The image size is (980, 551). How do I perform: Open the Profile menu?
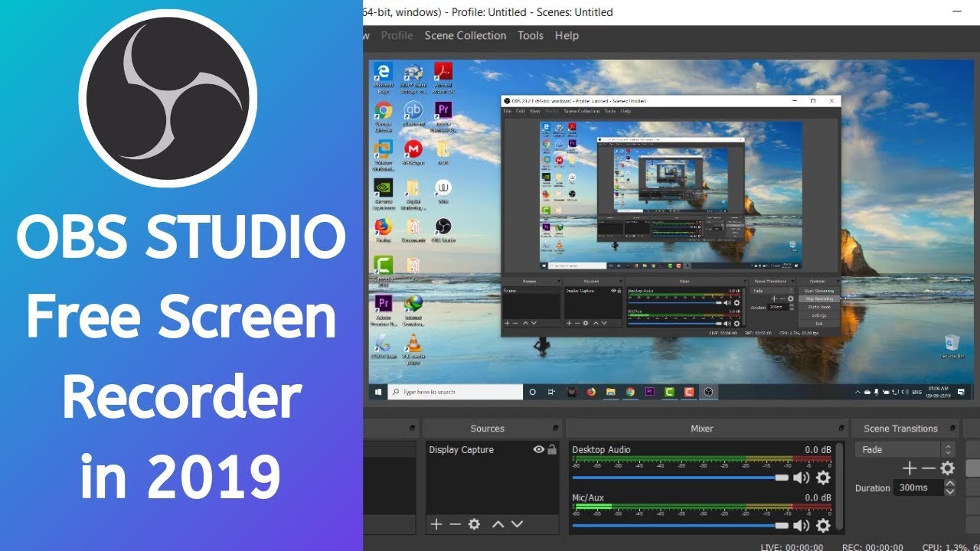(x=397, y=35)
